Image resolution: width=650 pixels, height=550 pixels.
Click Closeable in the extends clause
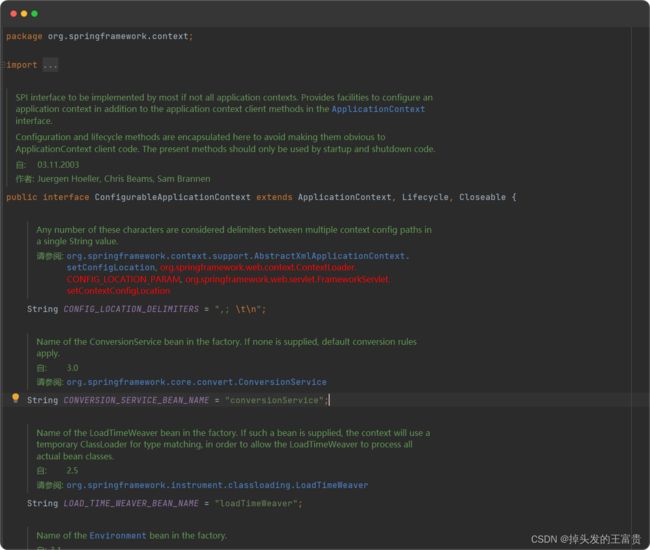tap(482, 197)
